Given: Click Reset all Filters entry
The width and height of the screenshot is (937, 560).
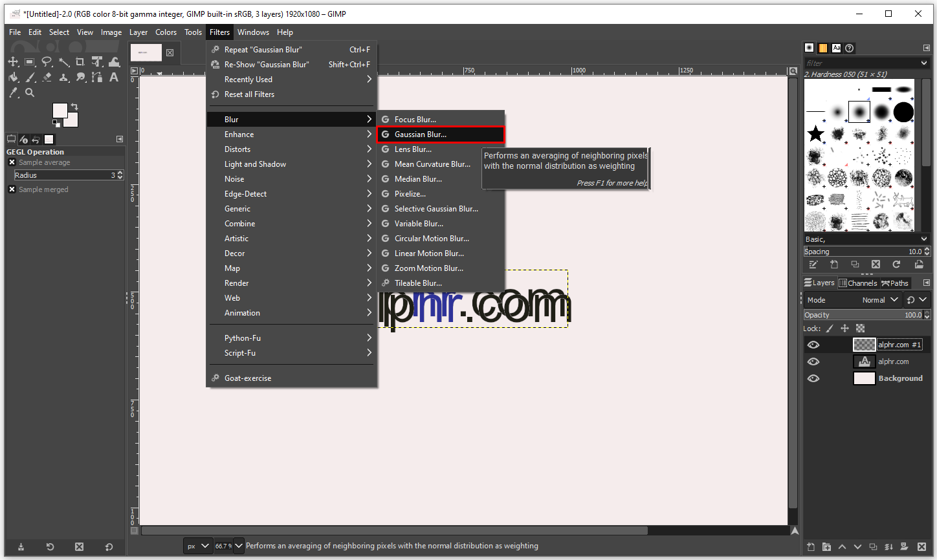Looking at the screenshot, I should [x=291, y=94].
